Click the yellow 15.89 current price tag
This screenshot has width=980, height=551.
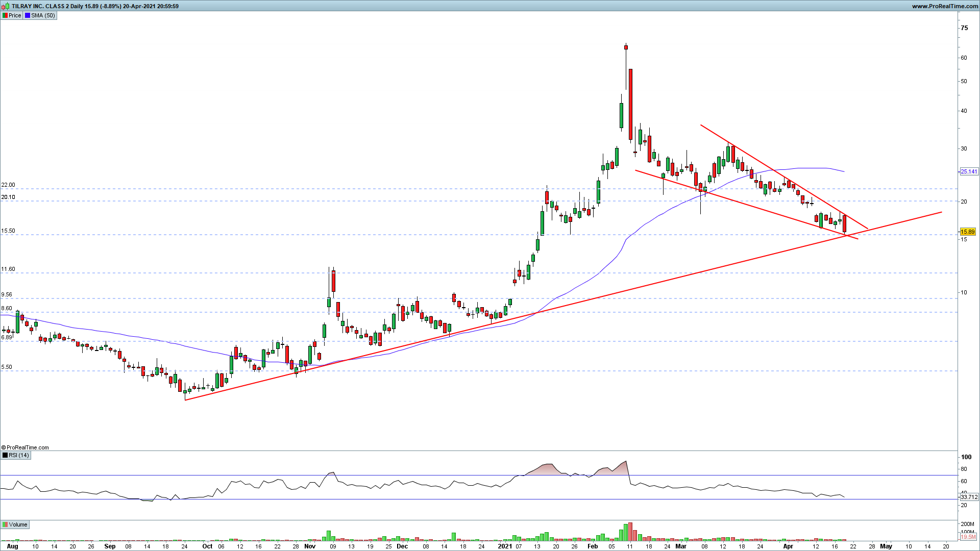coord(968,232)
